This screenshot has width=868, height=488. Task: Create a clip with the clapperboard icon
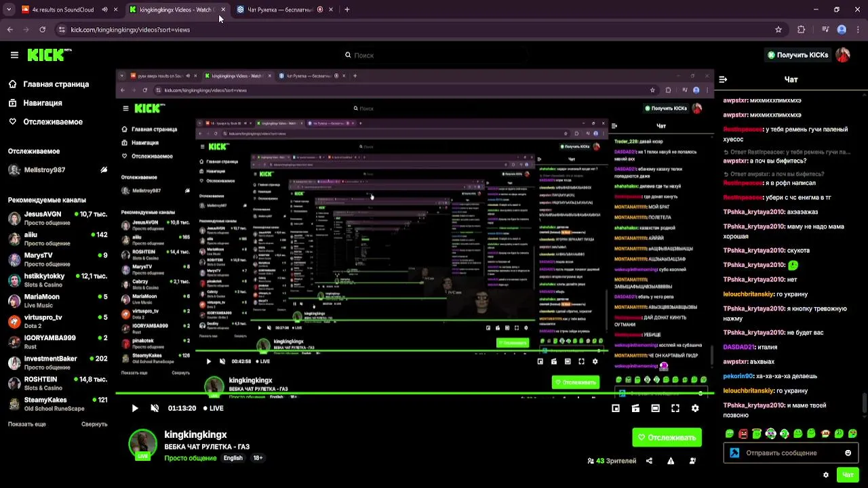click(x=635, y=408)
